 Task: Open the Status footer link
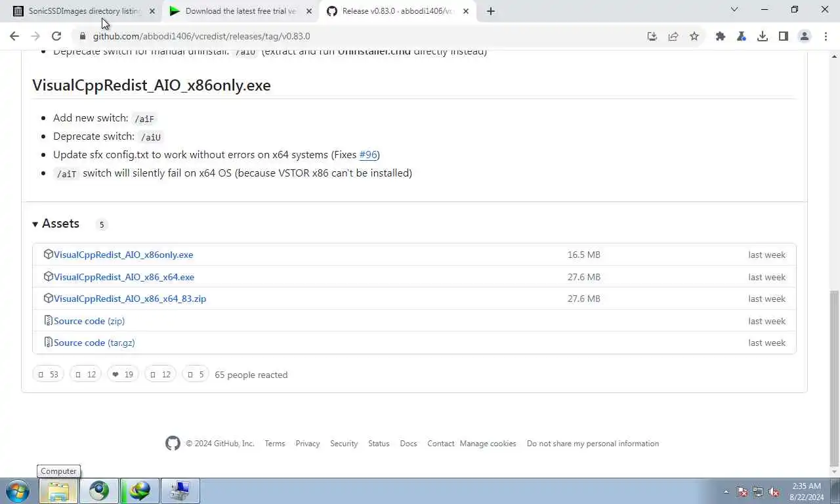[x=379, y=444]
